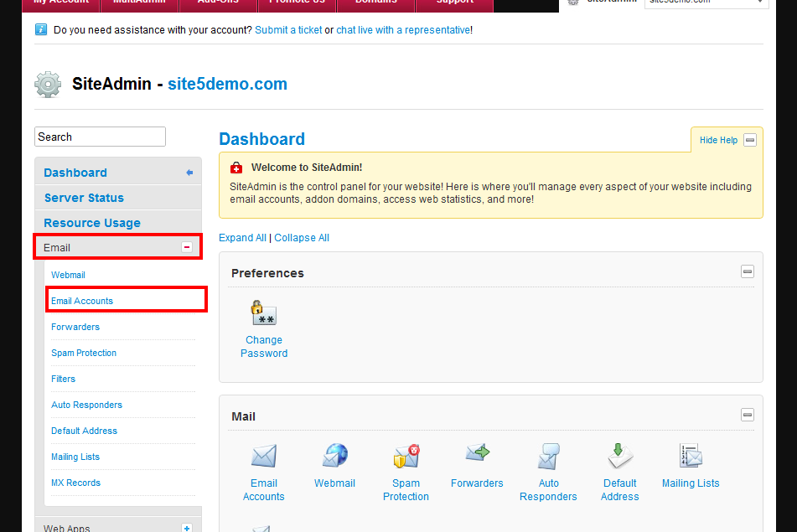The width and height of the screenshot is (797, 532).
Task: Collapse the Preferences panel
Action: [x=748, y=271]
